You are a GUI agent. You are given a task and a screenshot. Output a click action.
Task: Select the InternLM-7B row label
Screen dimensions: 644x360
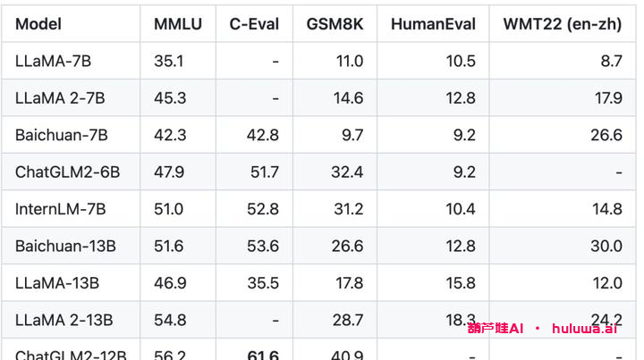61,209
